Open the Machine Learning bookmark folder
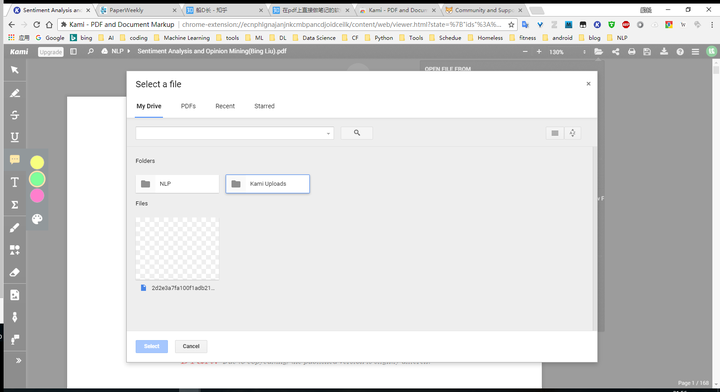The width and height of the screenshot is (720, 392). [182, 38]
